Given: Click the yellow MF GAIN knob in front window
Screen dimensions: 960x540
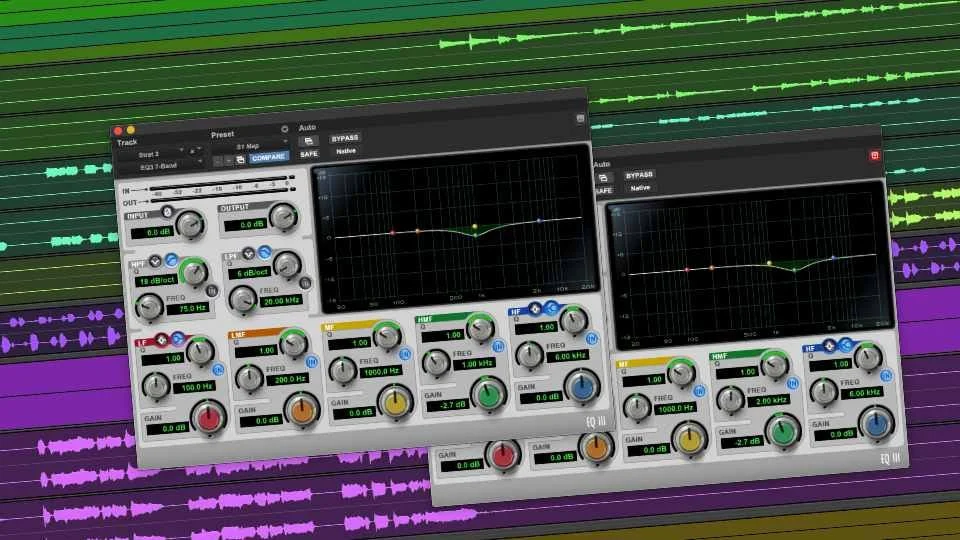Looking at the screenshot, I should point(396,403).
